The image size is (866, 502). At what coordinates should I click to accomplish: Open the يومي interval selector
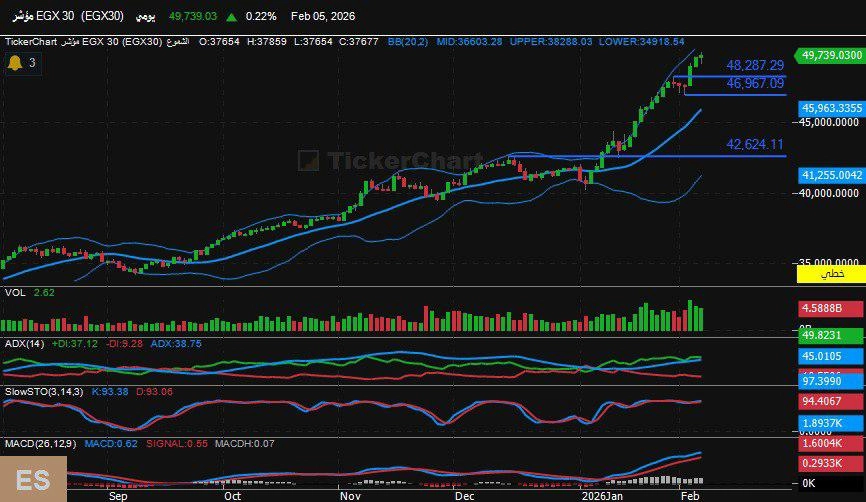pos(149,17)
